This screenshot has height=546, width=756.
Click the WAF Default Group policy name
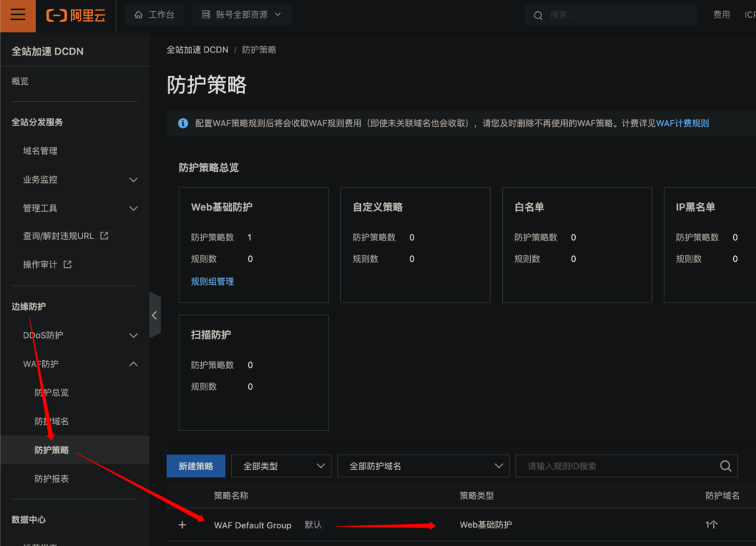[x=252, y=525]
